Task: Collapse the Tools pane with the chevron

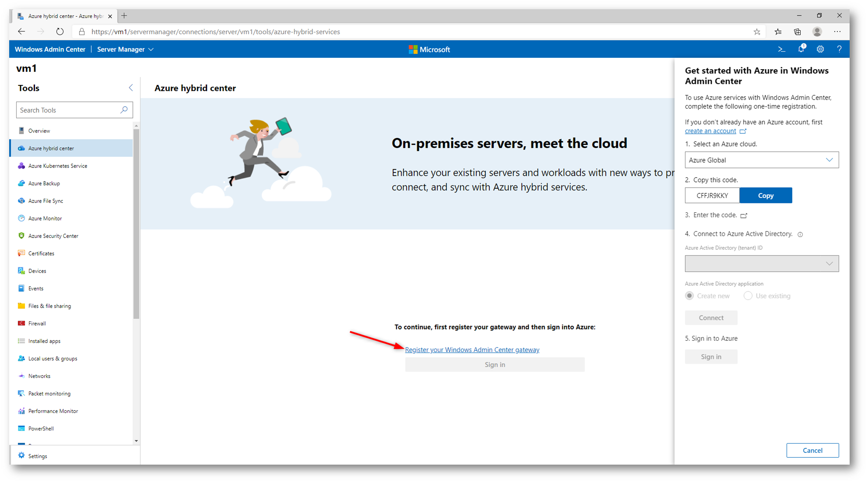Action: [x=131, y=87]
